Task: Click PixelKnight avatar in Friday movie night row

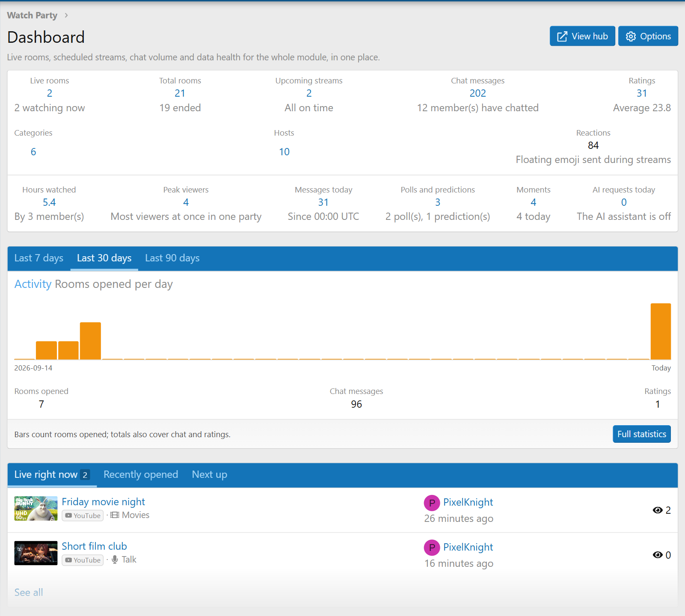Action: (x=432, y=503)
